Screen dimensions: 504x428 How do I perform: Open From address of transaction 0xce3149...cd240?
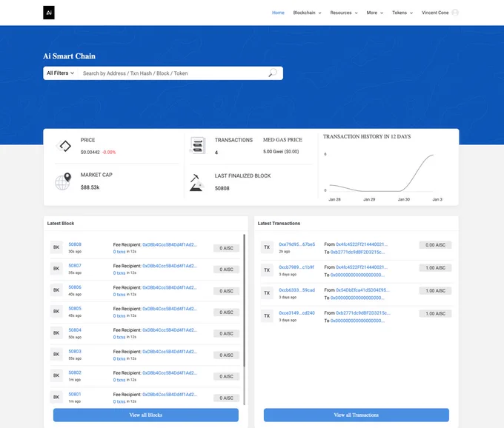[x=363, y=312]
